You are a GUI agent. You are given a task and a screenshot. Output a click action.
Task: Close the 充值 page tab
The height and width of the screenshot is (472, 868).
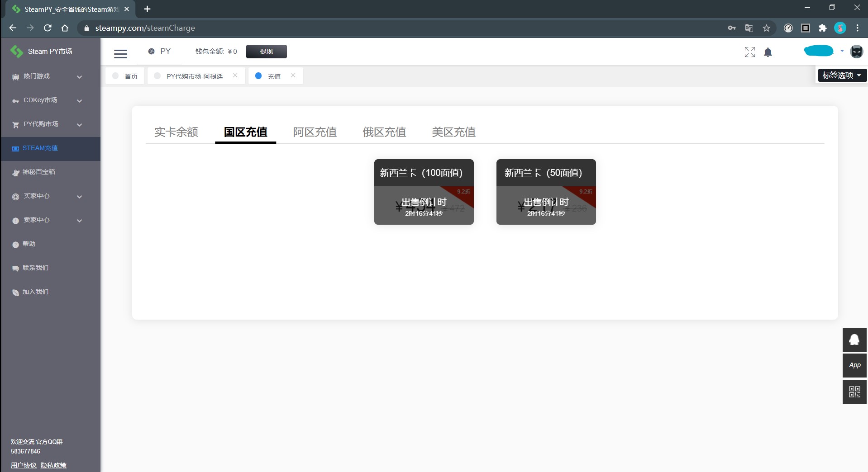293,76
